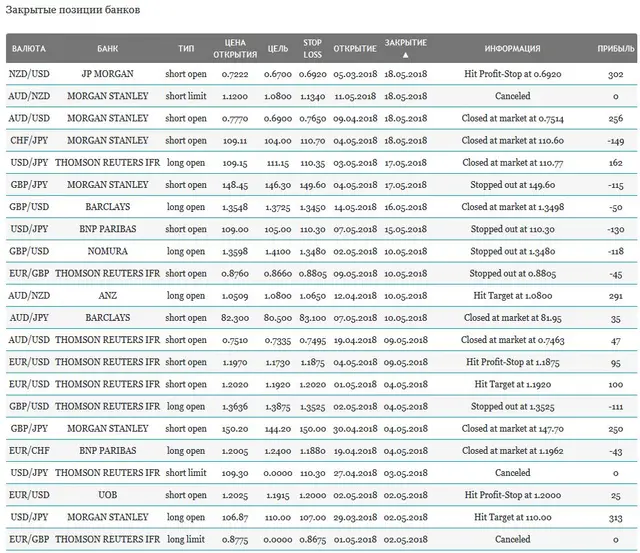Click opening price 109.30
This screenshot has width=640, height=553.
[x=235, y=473]
